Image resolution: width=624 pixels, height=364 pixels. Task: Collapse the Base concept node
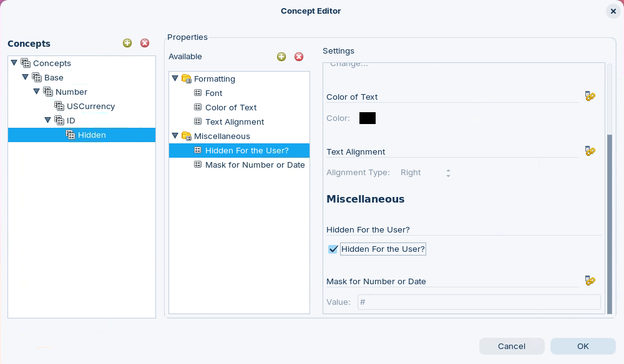[x=26, y=77]
